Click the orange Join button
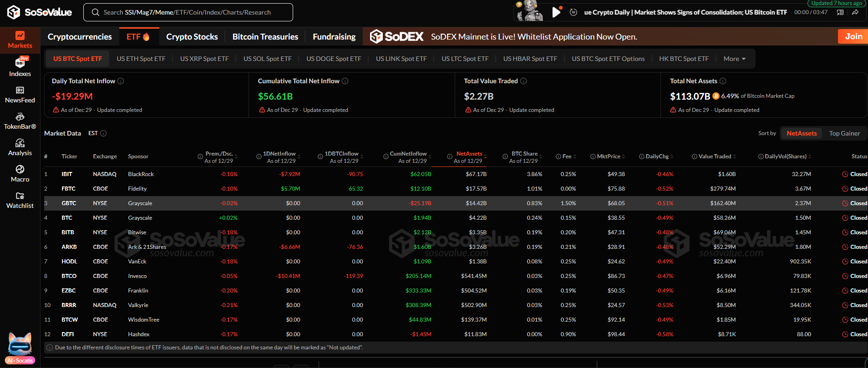The image size is (868, 368). [x=853, y=36]
